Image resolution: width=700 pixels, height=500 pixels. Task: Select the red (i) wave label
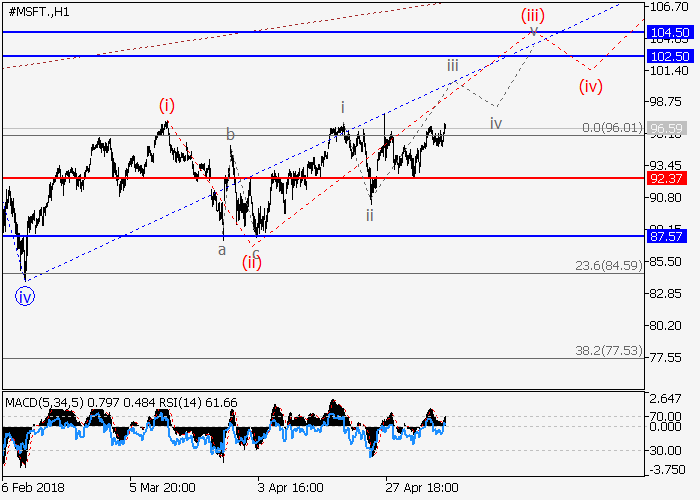click(x=167, y=104)
